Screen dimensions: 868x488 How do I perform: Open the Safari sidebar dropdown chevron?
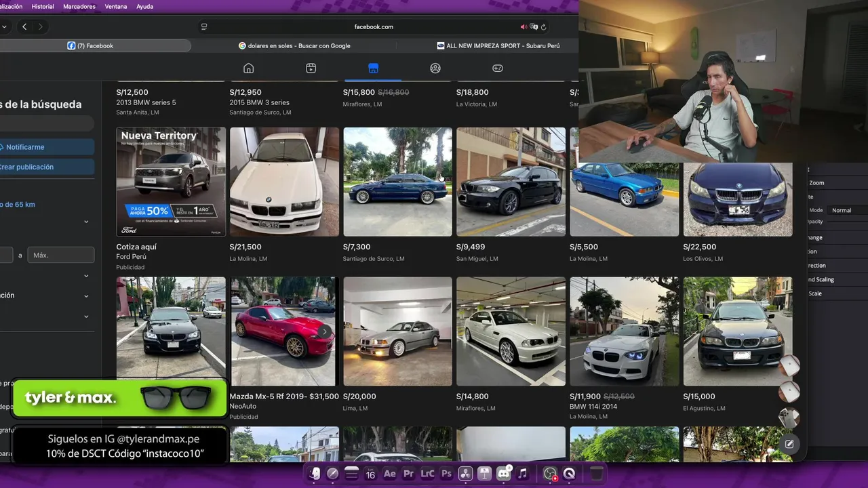4,26
